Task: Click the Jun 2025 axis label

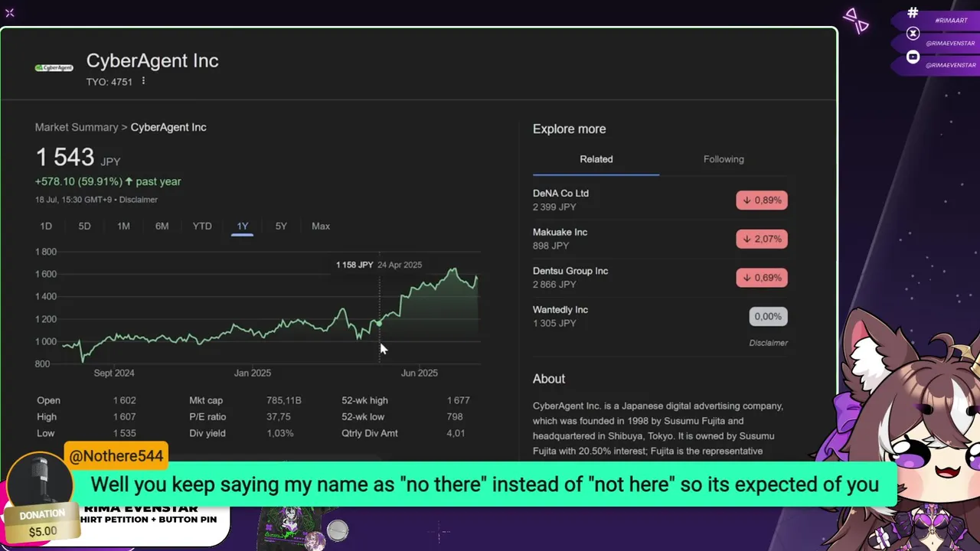Action: coord(420,373)
